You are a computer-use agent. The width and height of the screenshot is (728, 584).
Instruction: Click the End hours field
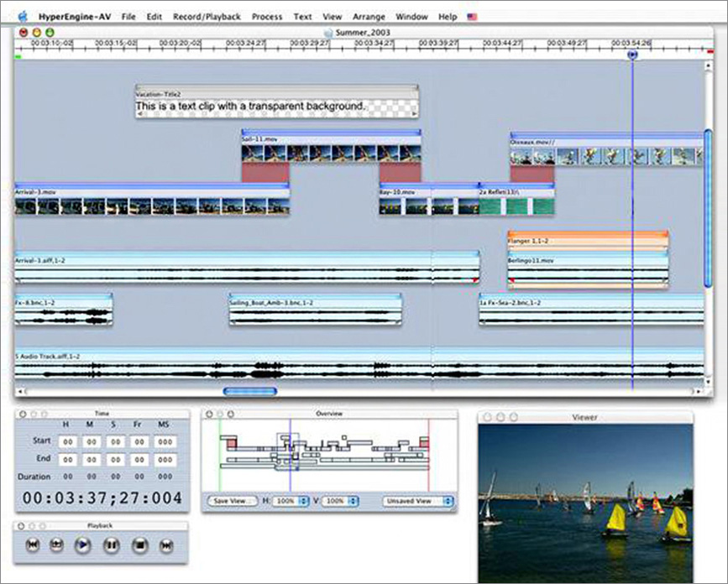[68, 459]
